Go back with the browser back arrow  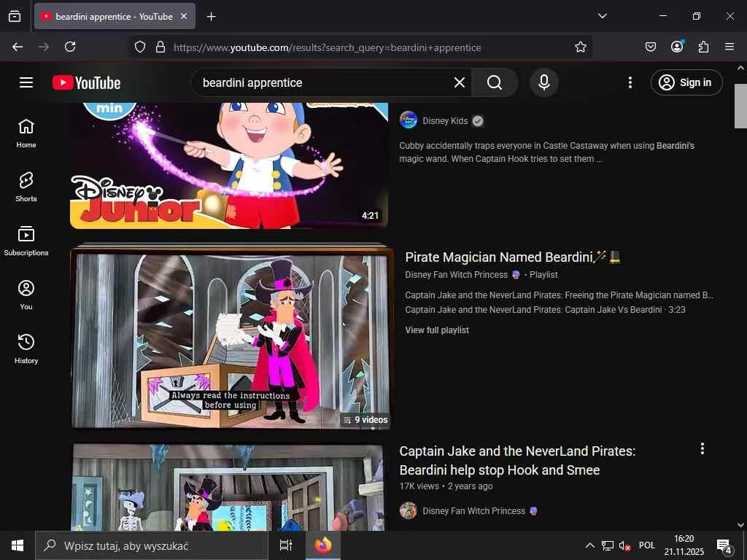(18, 47)
